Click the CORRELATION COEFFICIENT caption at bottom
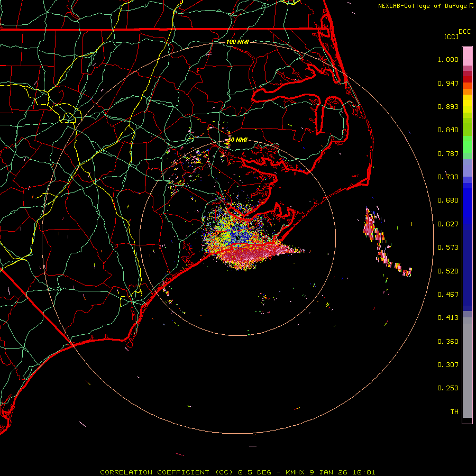 (x=237, y=472)
